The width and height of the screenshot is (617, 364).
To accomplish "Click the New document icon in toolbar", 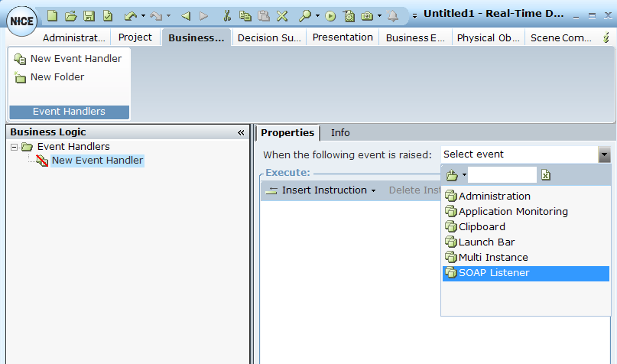I will (53, 15).
